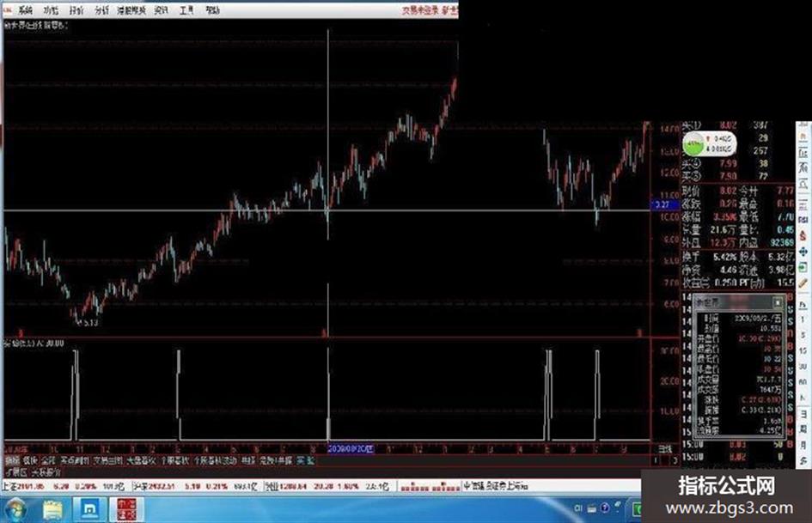Click the 净资 4.46 row
Viewport: 812px width, 523px height.
click(711, 270)
